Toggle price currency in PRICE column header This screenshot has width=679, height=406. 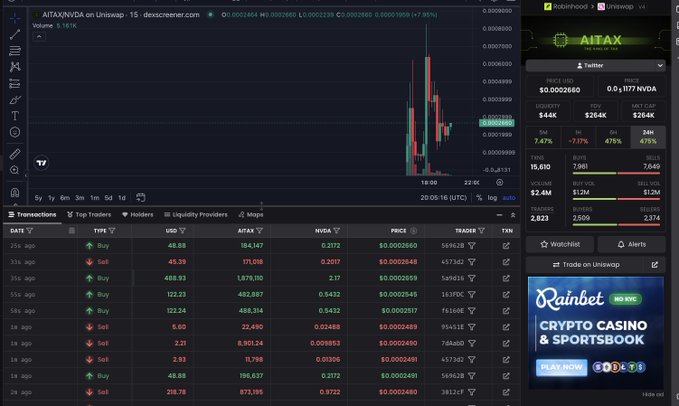(x=414, y=231)
